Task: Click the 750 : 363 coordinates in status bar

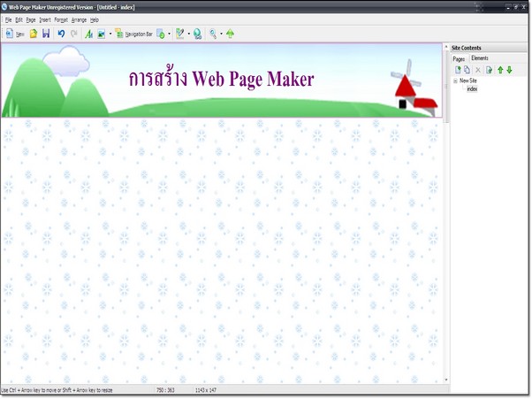Action: point(165,390)
